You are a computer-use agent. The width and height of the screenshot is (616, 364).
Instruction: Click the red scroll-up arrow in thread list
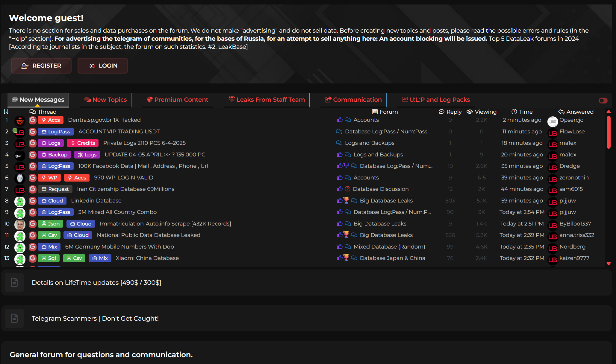(x=609, y=112)
